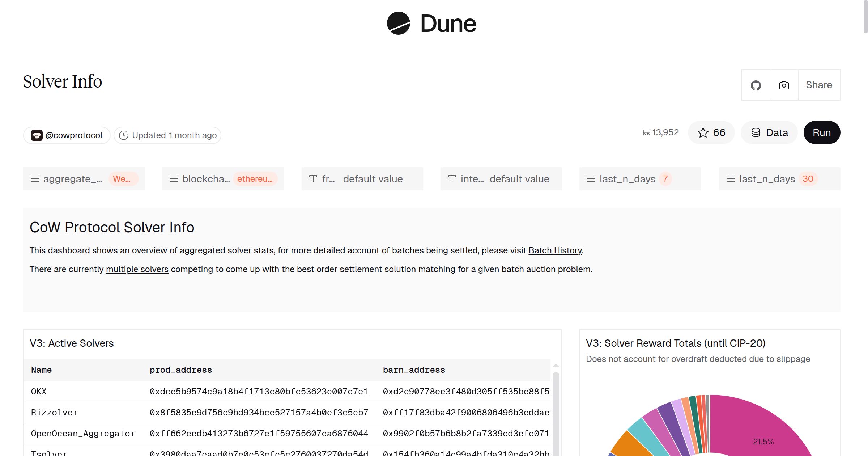
Task: Toggle the Share option
Action: coord(819,85)
